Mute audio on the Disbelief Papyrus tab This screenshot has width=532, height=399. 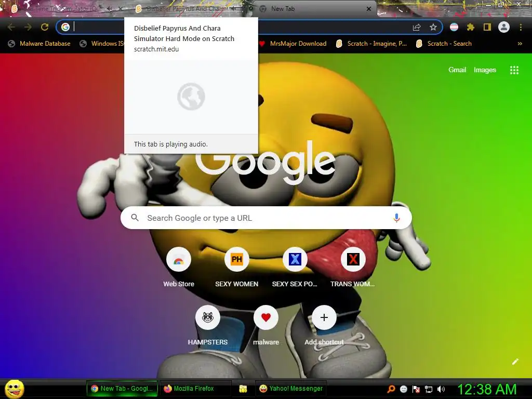pos(234,9)
